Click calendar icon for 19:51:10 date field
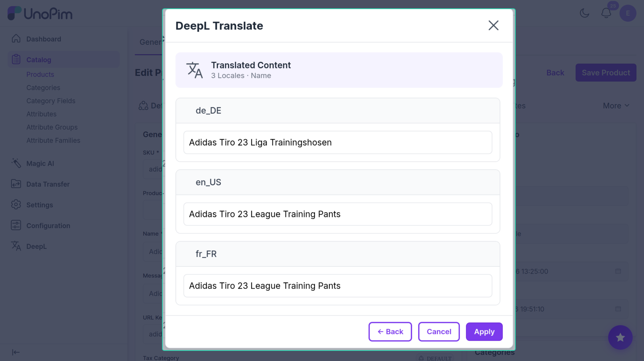 pos(618,309)
